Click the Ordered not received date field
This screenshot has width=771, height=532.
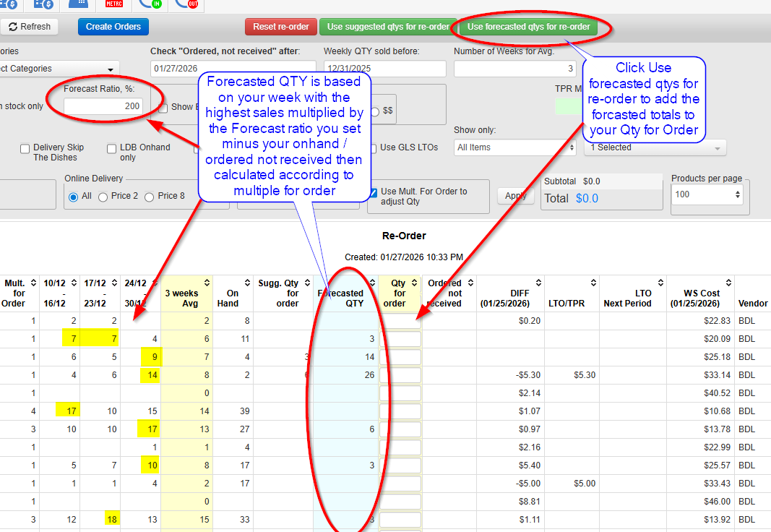233,69
